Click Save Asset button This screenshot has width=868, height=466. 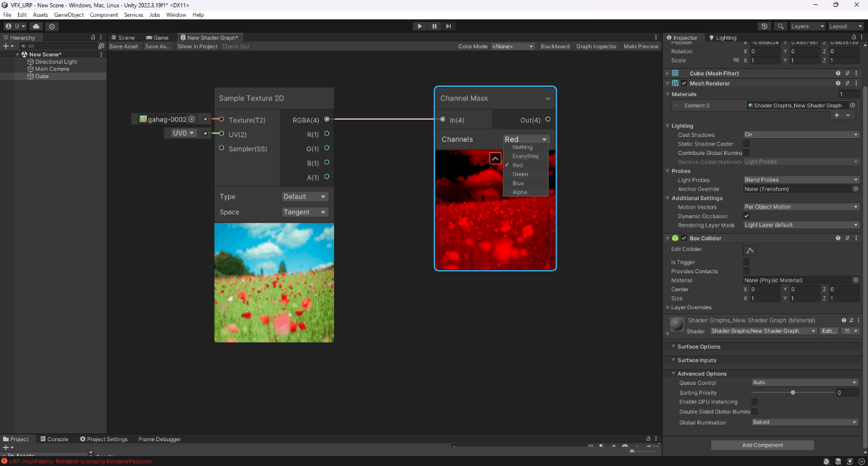tap(123, 46)
